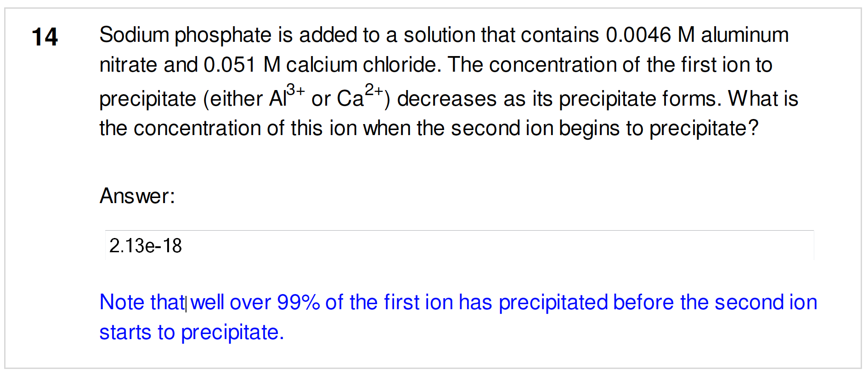Place cursor on the 2.13e-18 answer value
The width and height of the screenshot is (868, 374).
coord(146,246)
